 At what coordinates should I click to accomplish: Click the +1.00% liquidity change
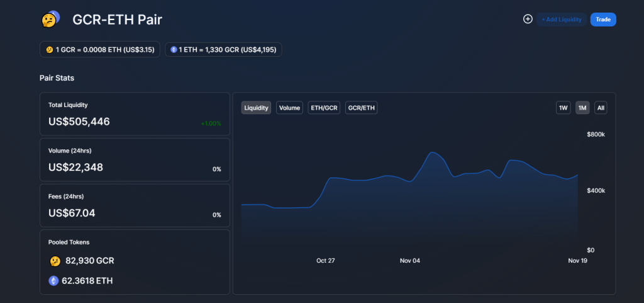coord(211,123)
